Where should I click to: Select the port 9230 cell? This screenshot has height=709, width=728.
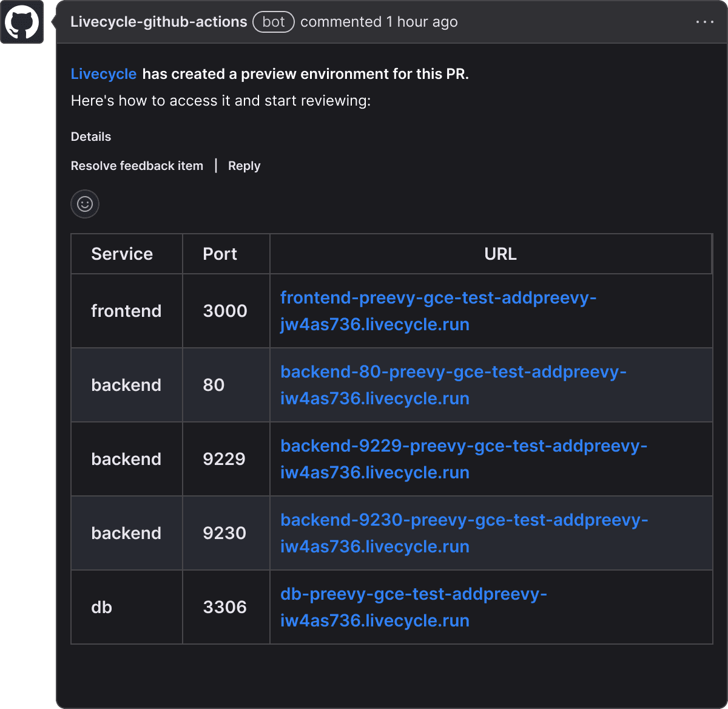pos(226,533)
